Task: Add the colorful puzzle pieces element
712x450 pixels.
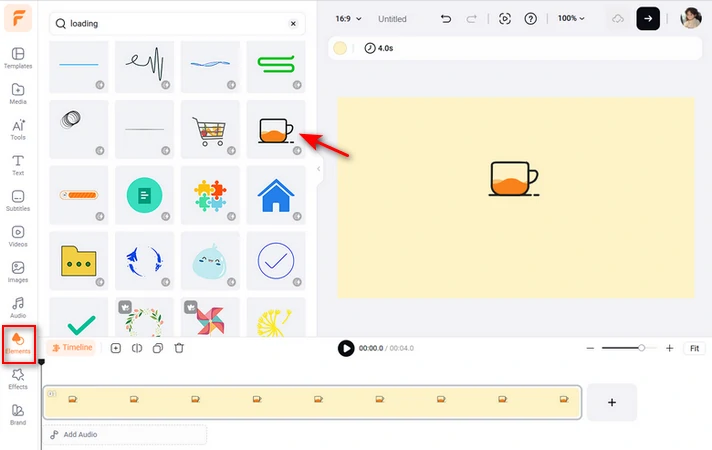Action: pos(210,195)
